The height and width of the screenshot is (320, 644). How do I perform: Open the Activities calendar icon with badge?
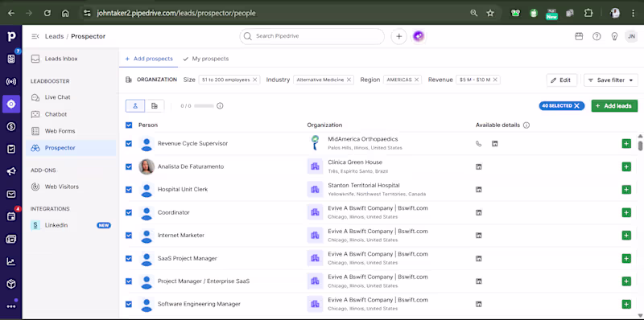tap(11, 216)
